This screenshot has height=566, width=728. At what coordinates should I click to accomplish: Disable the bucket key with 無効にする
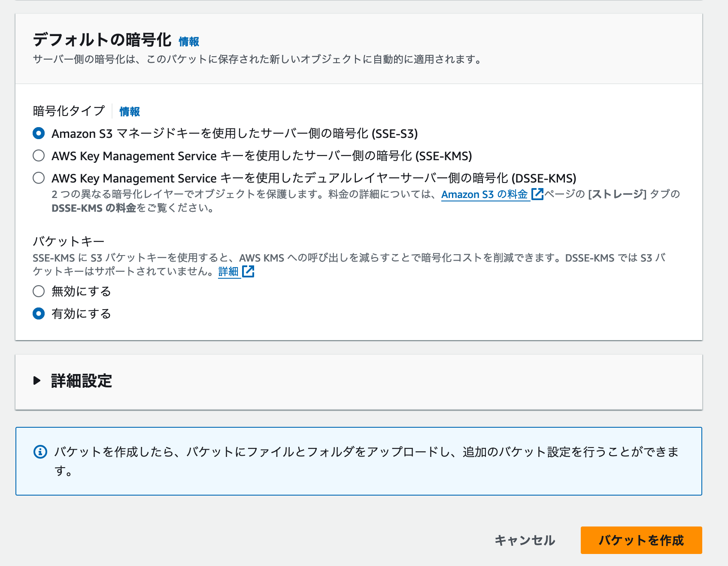click(38, 291)
